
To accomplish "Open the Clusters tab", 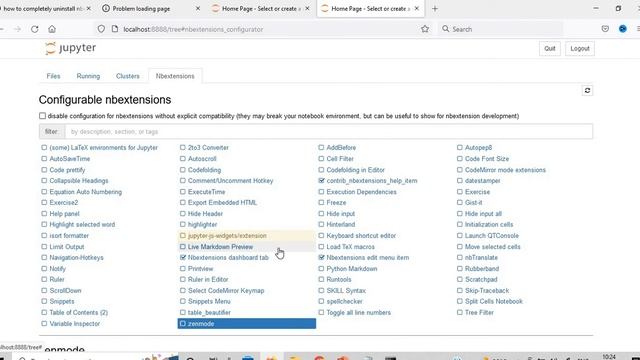I will click(x=127, y=76).
